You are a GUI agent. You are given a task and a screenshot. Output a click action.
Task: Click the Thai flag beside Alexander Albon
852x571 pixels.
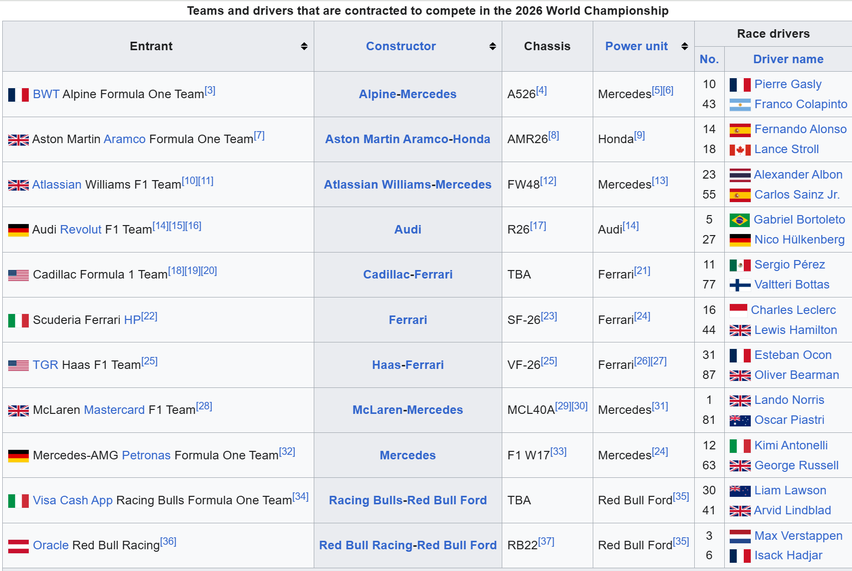pos(739,175)
